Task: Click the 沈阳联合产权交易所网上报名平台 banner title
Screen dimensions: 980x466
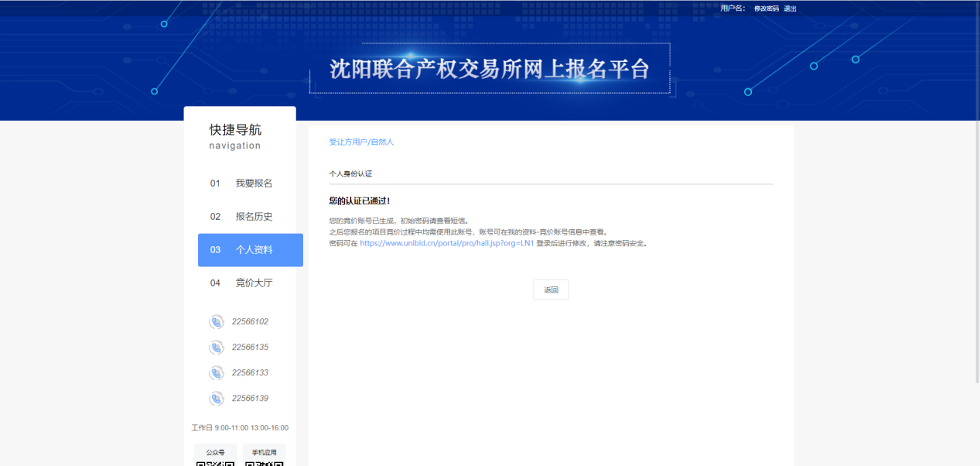Action: [490, 69]
